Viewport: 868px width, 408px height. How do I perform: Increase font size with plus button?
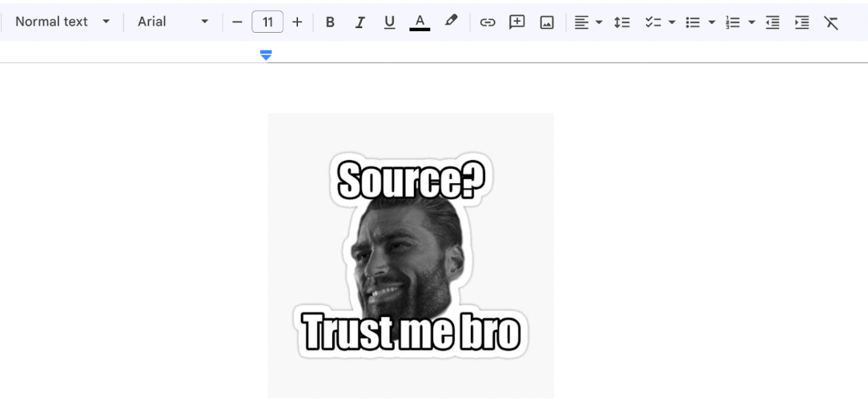tap(297, 22)
